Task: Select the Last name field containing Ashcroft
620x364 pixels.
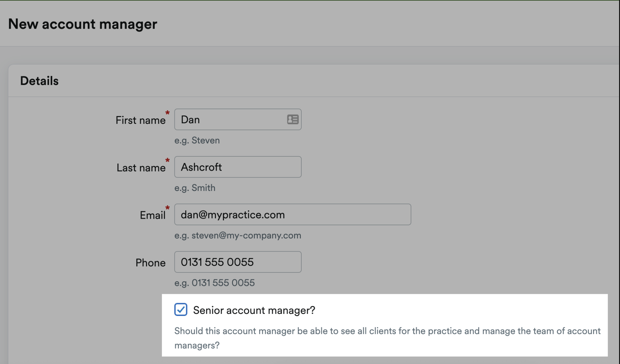Action: click(x=238, y=167)
